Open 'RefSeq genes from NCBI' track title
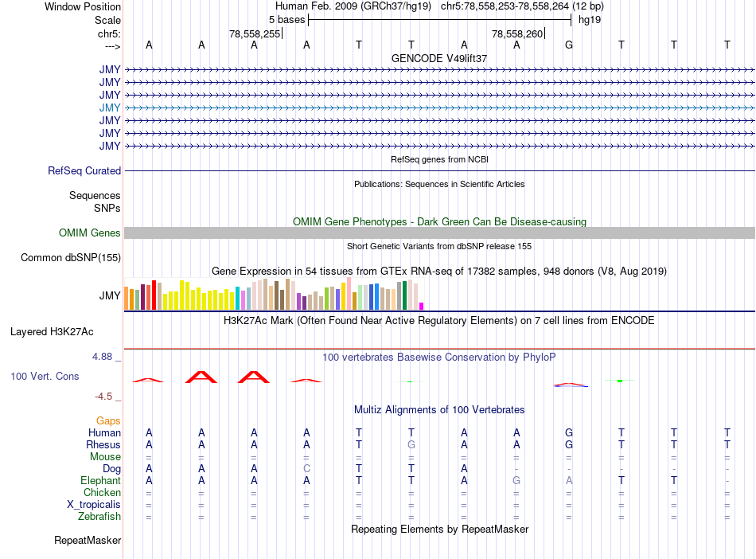Viewport: 756px width, 559px height. pos(439,159)
